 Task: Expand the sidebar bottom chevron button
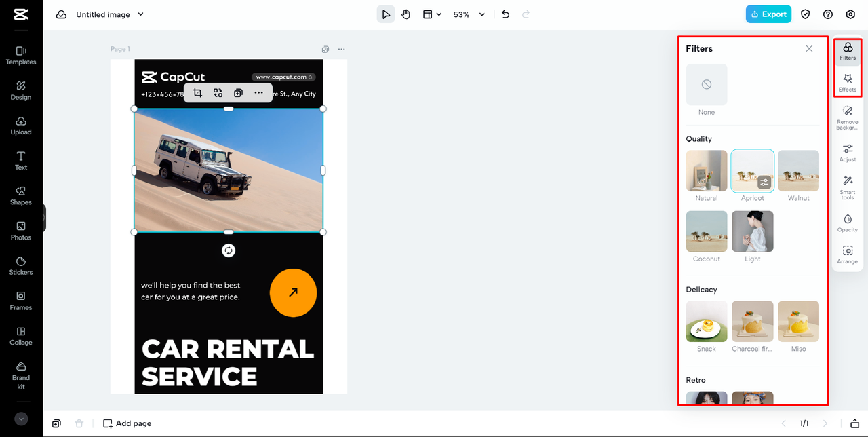click(21, 419)
